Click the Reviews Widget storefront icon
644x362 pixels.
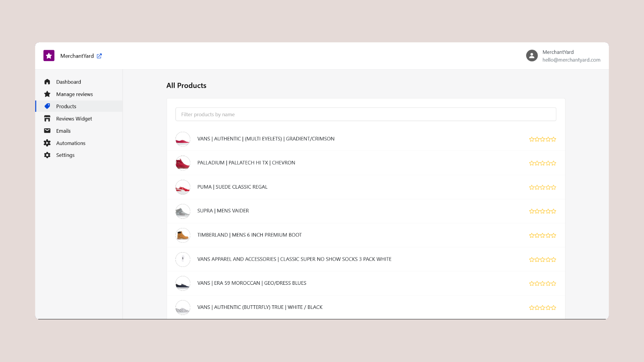click(x=47, y=119)
